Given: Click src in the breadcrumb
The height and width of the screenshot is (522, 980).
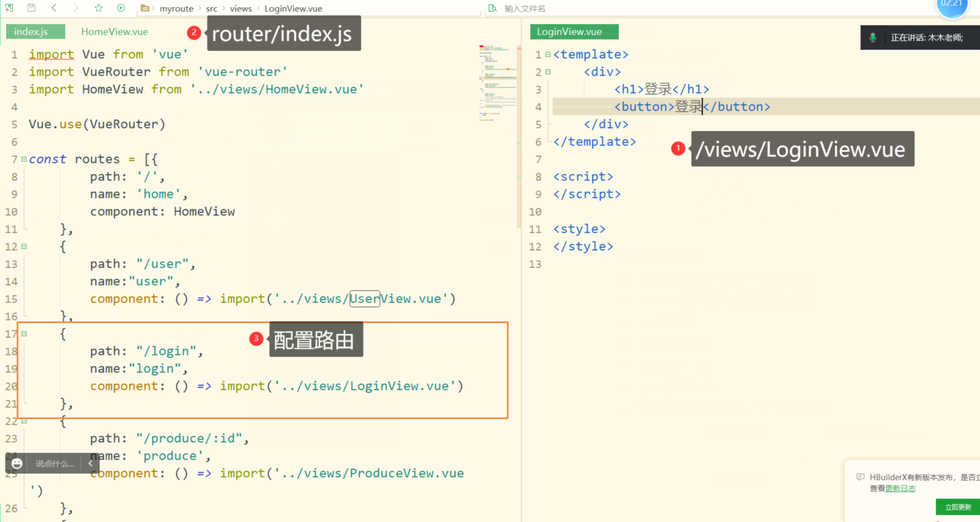Looking at the screenshot, I should (x=212, y=9).
